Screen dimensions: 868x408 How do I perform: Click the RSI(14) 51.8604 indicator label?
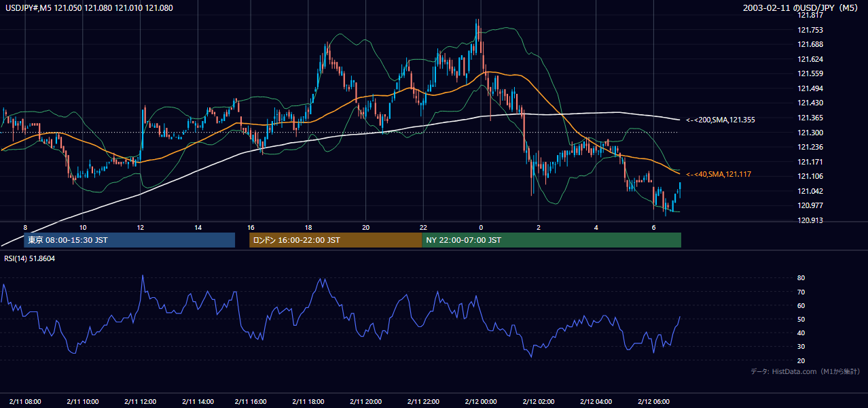30,258
